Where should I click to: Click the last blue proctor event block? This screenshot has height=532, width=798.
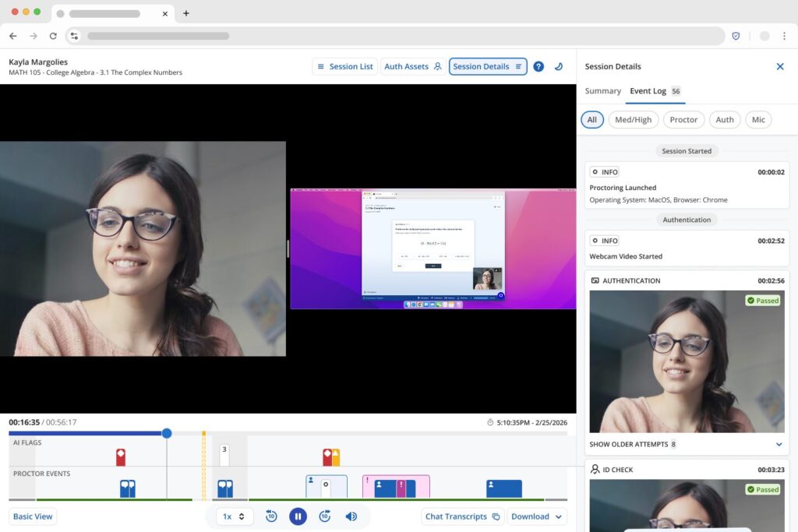pyautogui.click(x=504, y=488)
